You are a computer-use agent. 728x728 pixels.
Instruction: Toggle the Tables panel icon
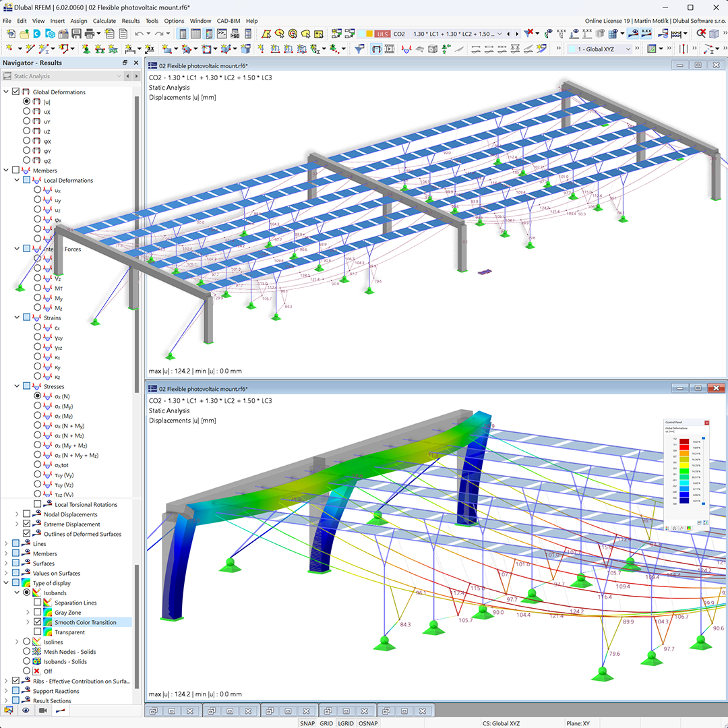pyautogui.click(x=196, y=34)
